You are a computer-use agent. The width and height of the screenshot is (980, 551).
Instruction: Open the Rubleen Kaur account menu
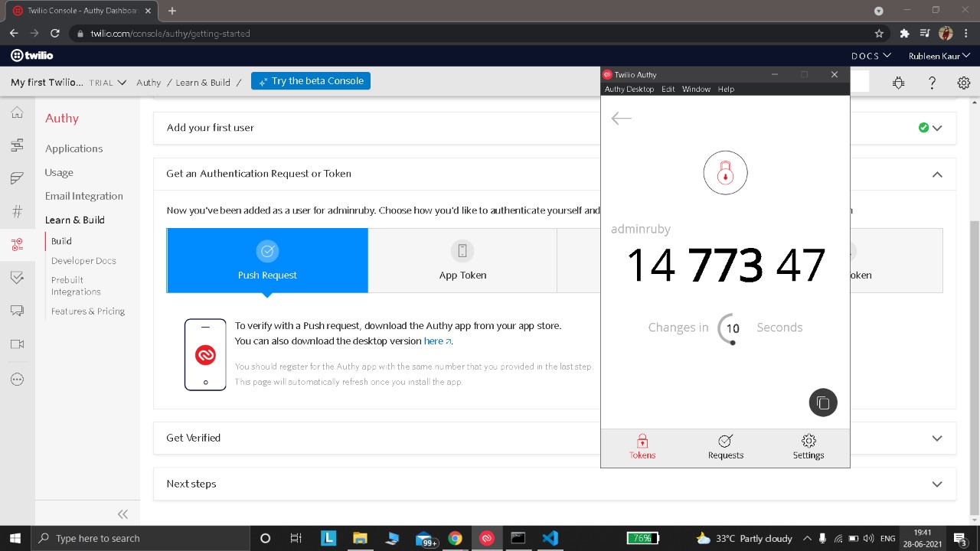pyautogui.click(x=939, y=56)
